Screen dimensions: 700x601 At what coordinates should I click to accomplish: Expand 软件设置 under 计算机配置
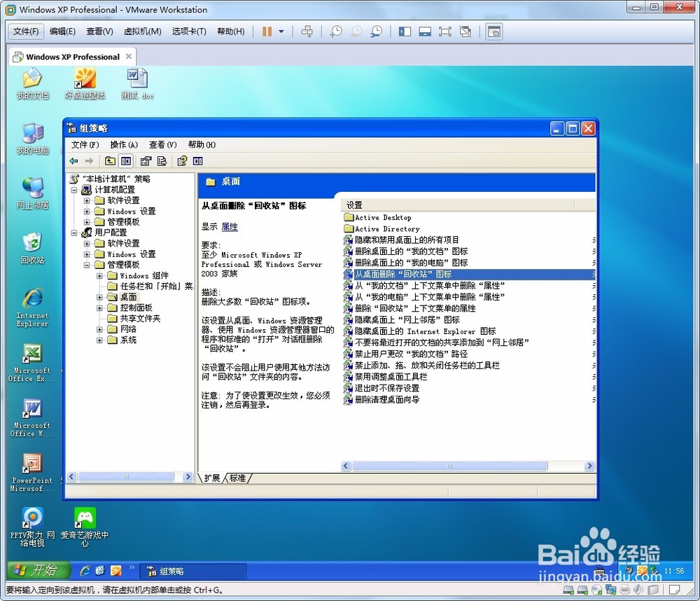coord(87,200)
